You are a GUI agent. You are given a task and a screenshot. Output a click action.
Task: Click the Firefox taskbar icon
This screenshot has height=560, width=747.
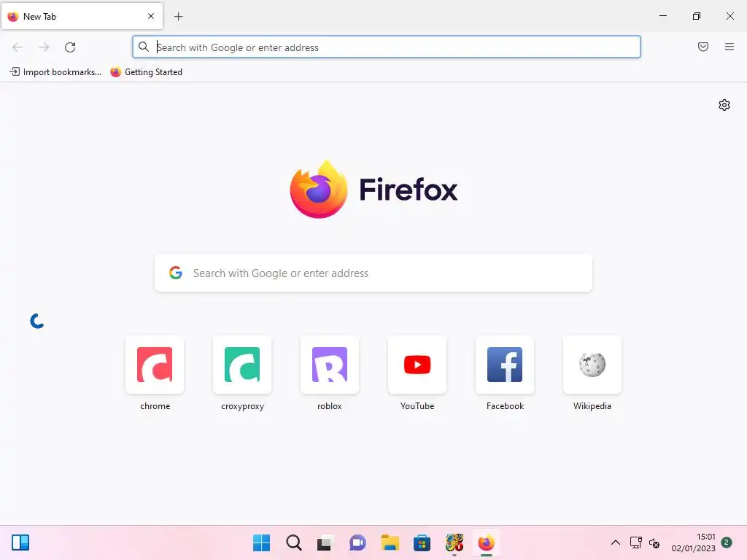click(487, 542)
